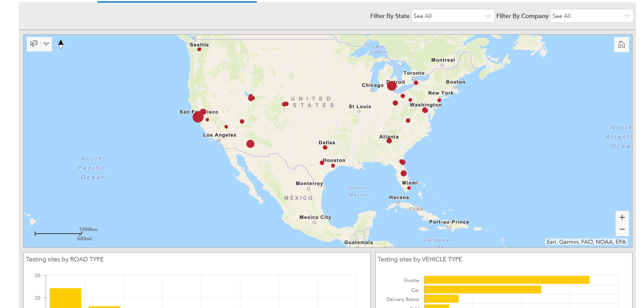Select the red marker near Washington
Viewport: 644px width, 308px height.
click(x=425, y=110)
